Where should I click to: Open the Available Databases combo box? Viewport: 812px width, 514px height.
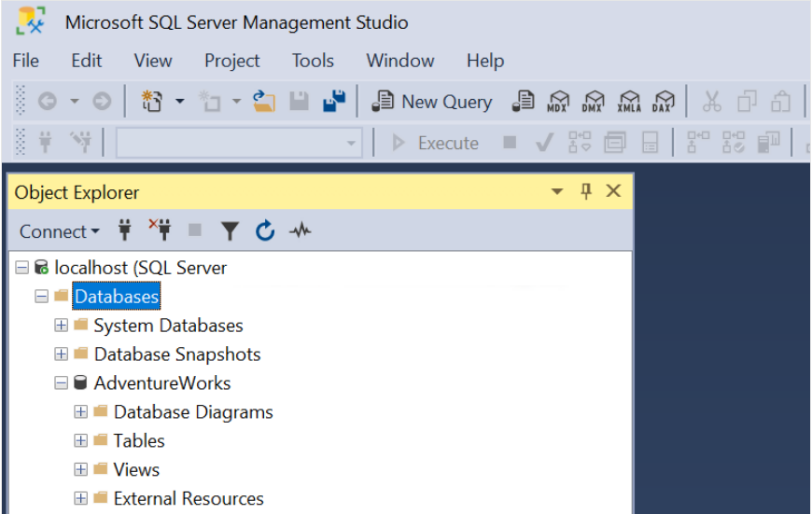coord(239,143)
